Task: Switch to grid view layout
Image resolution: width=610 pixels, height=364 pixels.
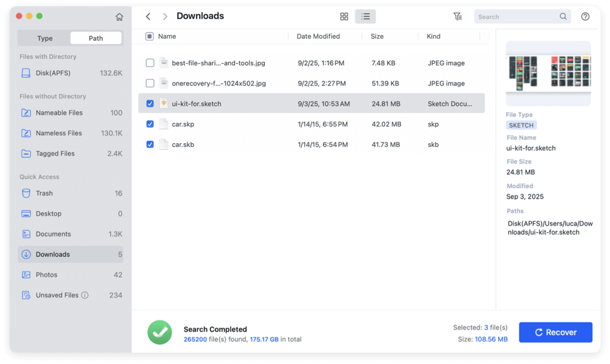Action: 344,17
